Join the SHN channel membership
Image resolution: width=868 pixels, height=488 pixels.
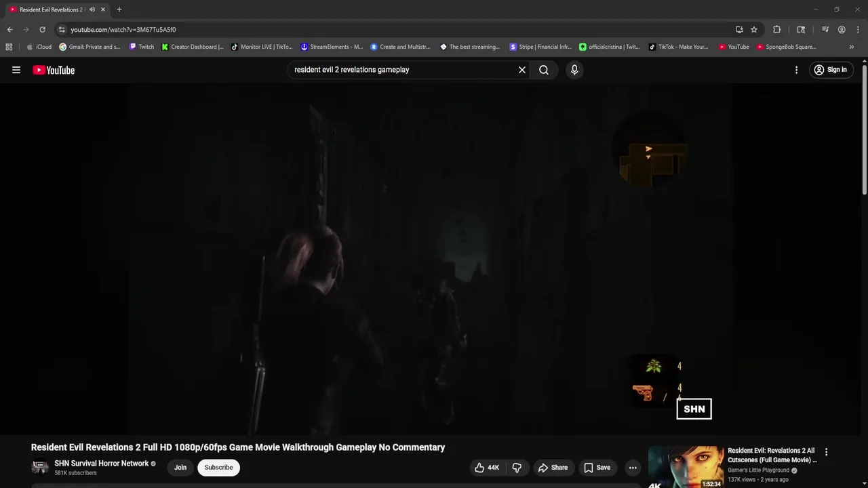[180, 468]
